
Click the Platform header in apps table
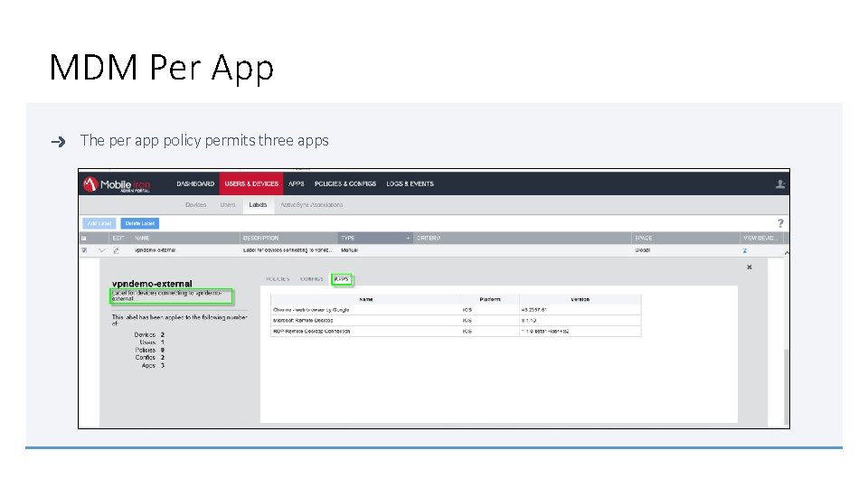pos(490,299)
